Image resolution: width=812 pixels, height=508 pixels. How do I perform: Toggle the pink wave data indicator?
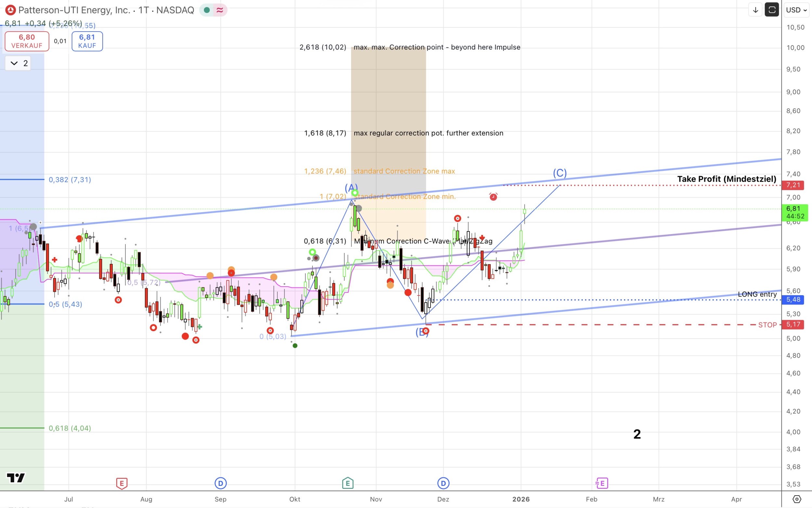pos(220,10)
